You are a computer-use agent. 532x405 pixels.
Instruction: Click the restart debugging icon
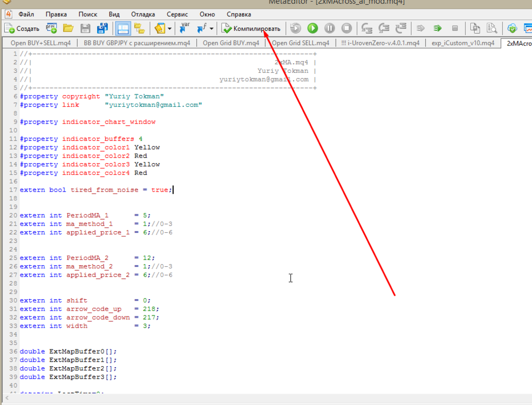click(x=296, y=28)
